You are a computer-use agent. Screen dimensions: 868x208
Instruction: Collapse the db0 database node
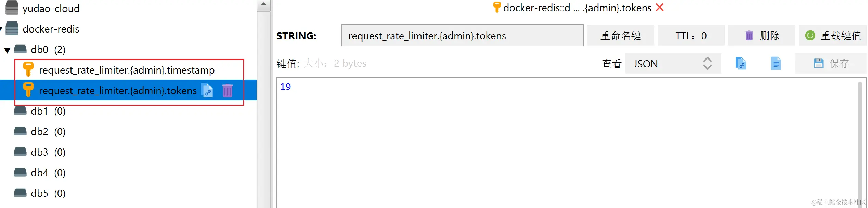(7, 50)
